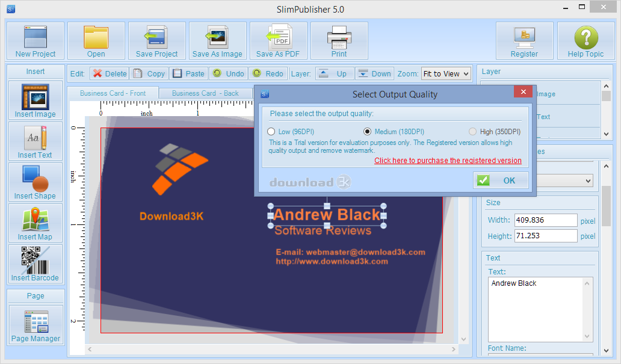The width and height of the screenshot is (621, 364).
Task: Choose the Insert Barcode tool
Action: point(36,264)
